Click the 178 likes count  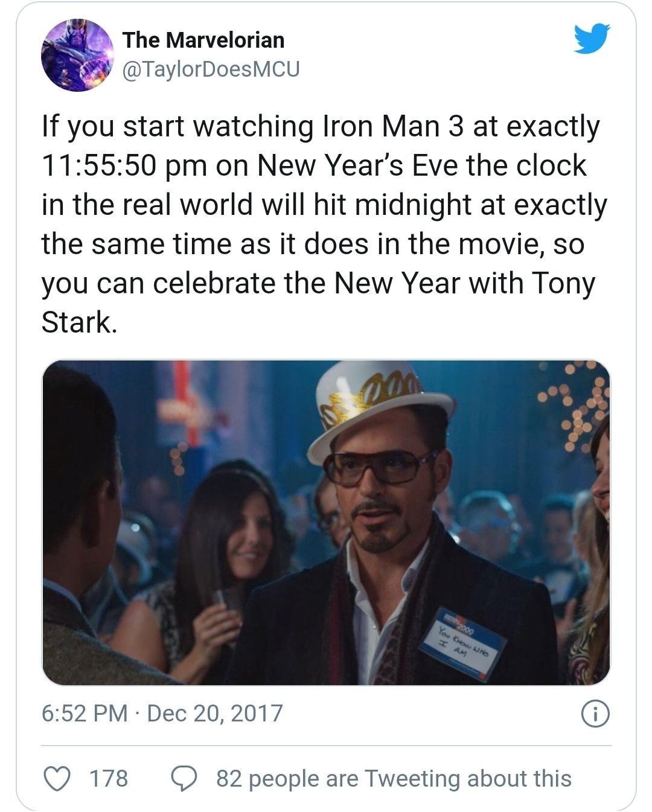(109, 778)
